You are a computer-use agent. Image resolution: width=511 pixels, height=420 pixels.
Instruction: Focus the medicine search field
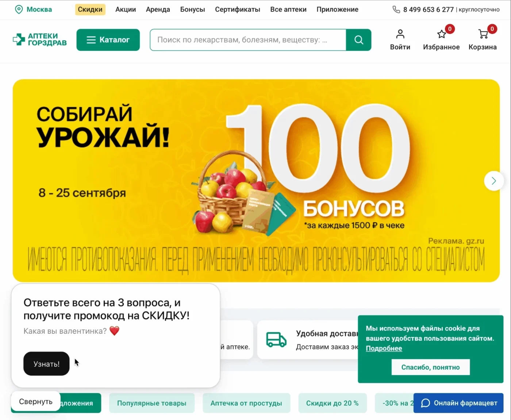coord(248,40)
